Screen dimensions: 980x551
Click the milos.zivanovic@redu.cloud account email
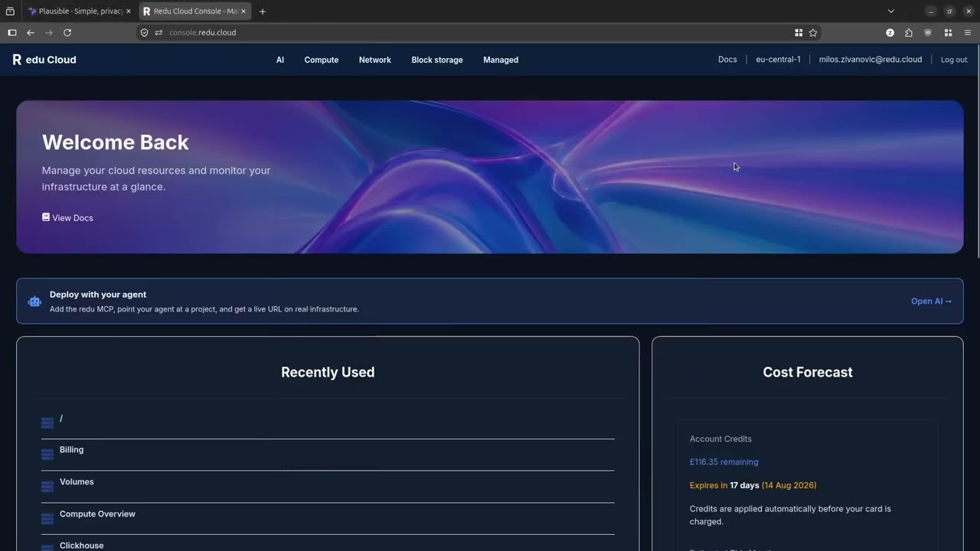tap(871, 60)
